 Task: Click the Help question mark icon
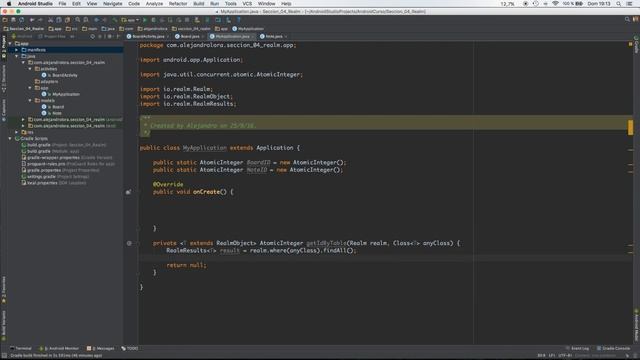tap(239, 20)
